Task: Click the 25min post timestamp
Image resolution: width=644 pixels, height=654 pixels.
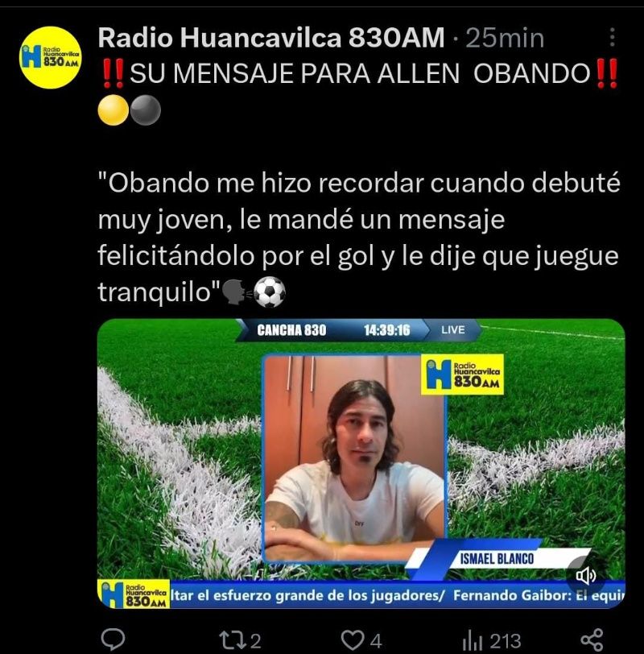Action: (505, 38)
